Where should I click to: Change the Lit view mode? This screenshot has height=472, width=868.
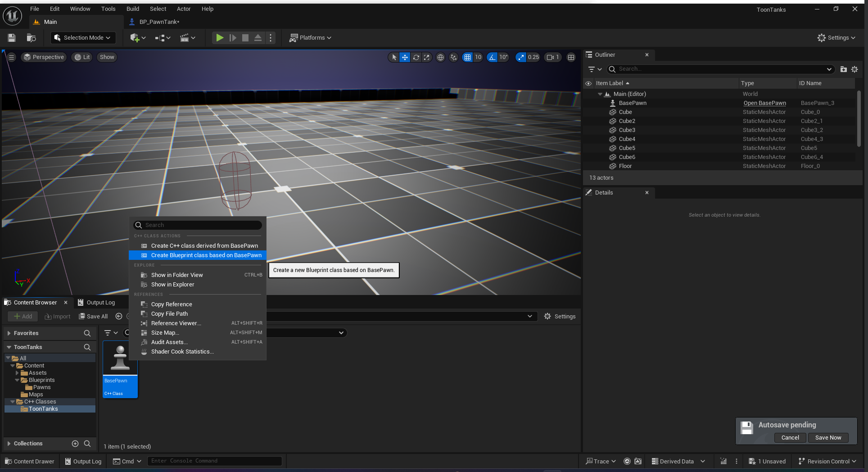[82, 57]
